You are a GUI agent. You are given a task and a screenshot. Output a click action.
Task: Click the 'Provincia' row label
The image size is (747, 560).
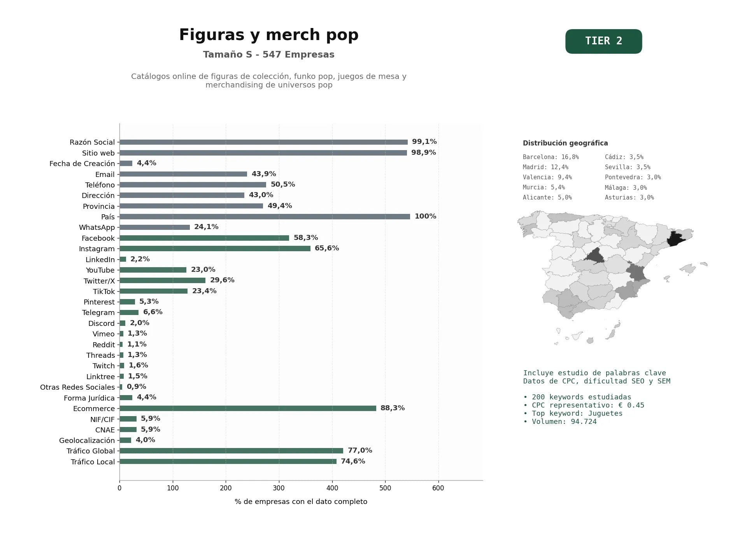(99, 206)
